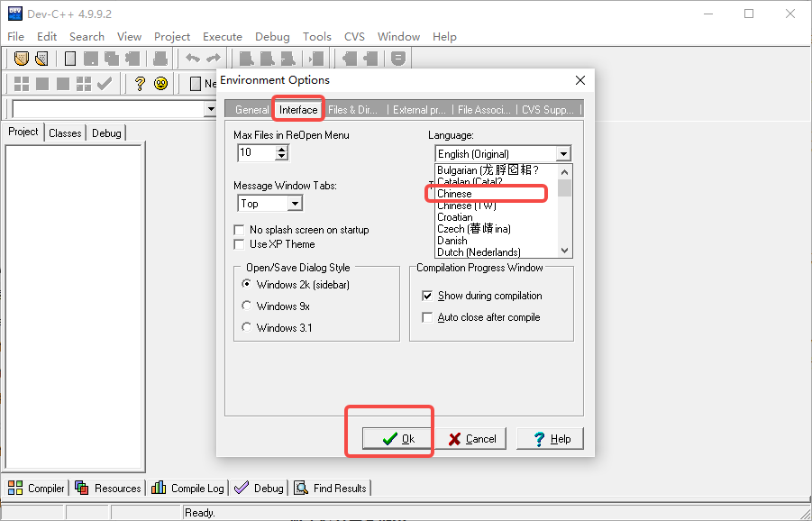
Task: Click the greyed Project Options toolbar icon
Action: pyautogui.click(x=397, y=58)
